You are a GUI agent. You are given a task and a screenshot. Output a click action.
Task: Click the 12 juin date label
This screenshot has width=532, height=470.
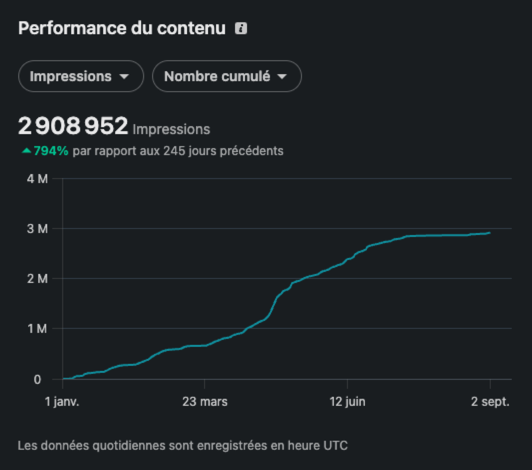click(347, 402)
